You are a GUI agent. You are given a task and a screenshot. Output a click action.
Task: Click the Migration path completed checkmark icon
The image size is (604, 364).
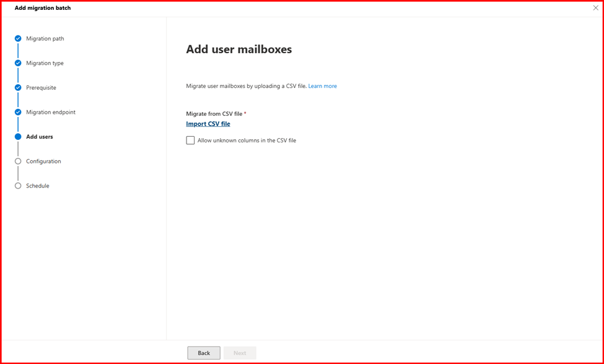pos(18,38)
